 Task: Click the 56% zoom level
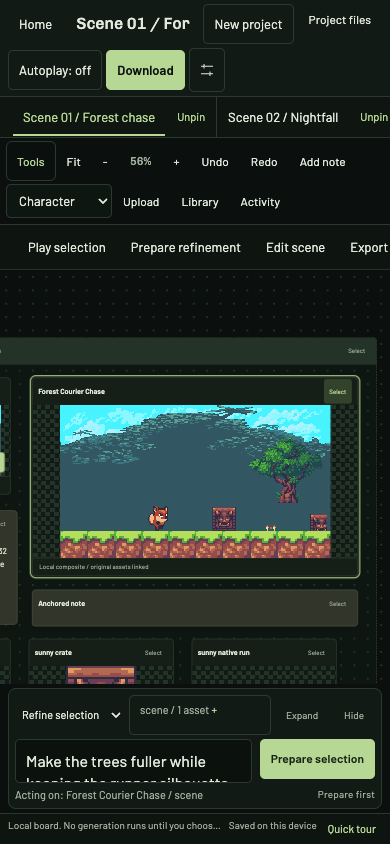click(140, 161)
